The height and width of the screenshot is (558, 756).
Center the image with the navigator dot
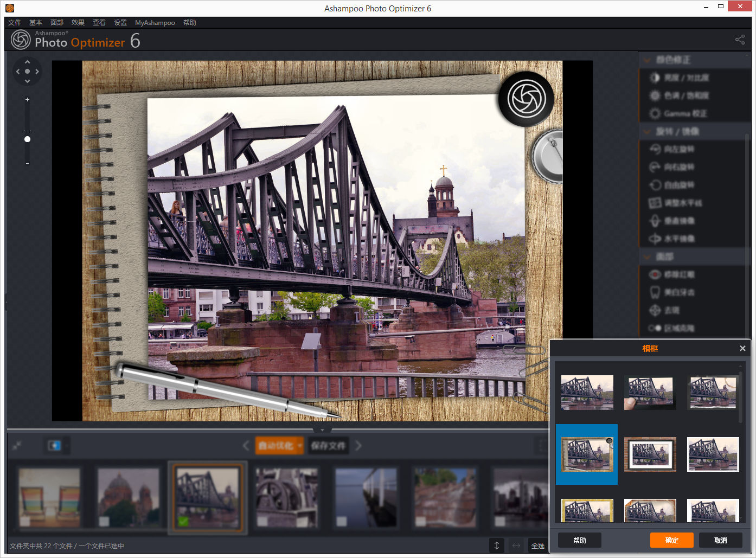(x=27, y=72)
